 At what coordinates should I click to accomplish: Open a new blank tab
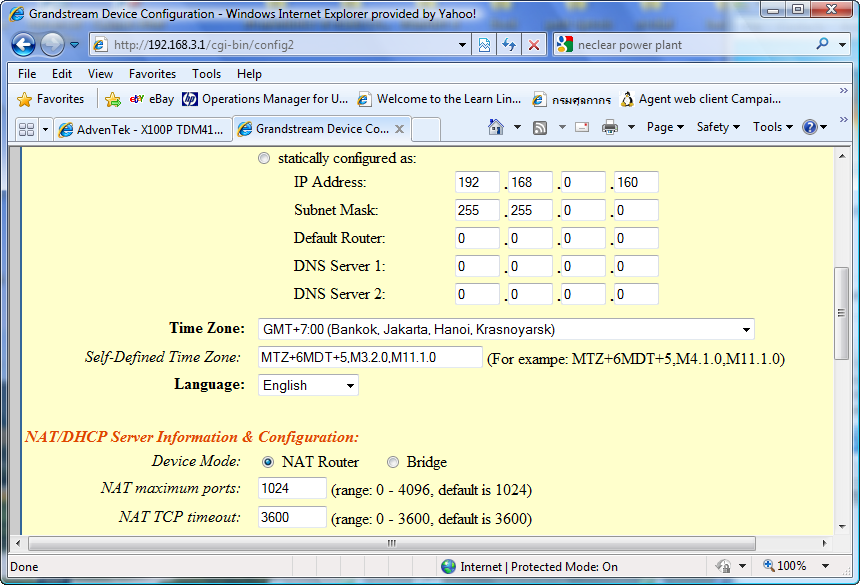pyautogui.click(x=426, y=129)
